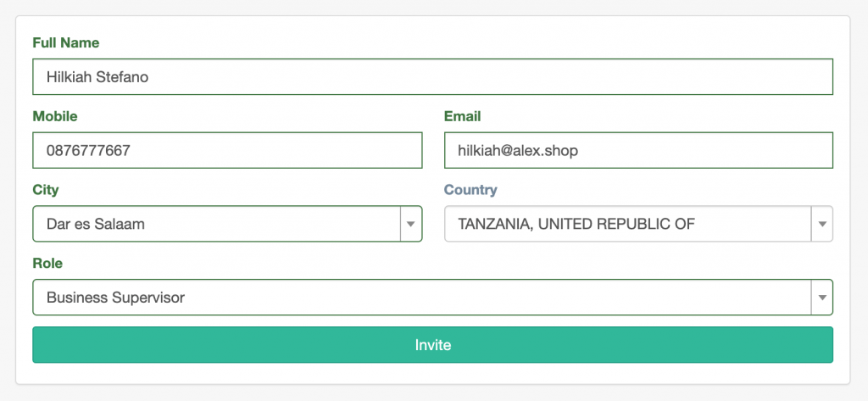Screen dimensions: 868x401
Task: Click the '0876777667' number text
Action: 88,150
